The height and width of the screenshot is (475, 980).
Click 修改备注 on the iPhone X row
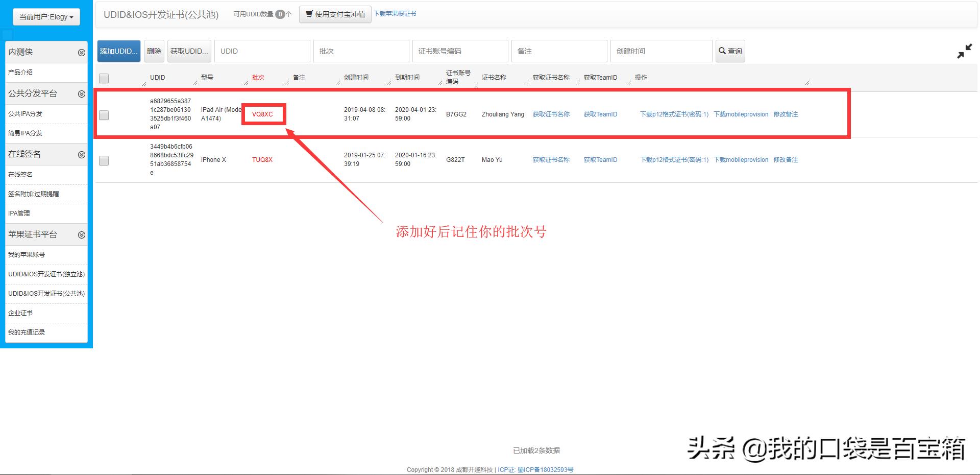click(787, 159)
